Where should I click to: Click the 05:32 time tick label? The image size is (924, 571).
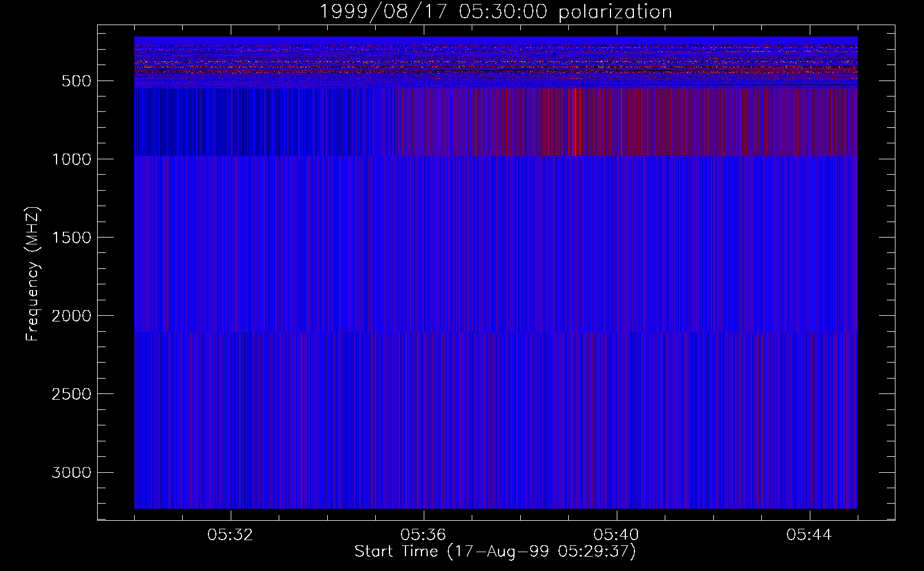(230, 535)
